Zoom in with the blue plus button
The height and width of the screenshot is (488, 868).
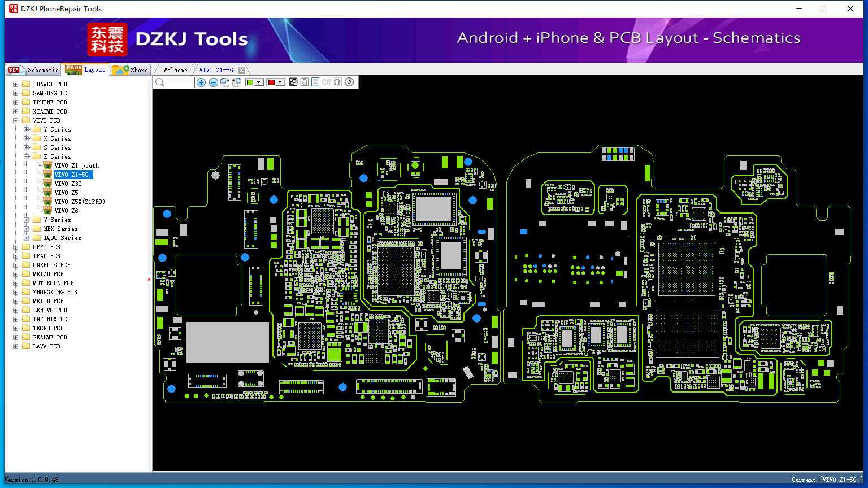[x=201, y=82]
